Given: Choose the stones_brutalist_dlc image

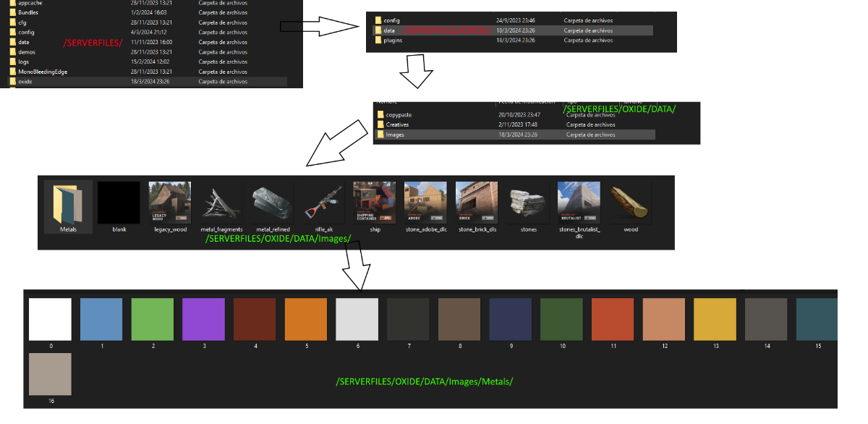Looking at the screenshot, I should point(579,202).
